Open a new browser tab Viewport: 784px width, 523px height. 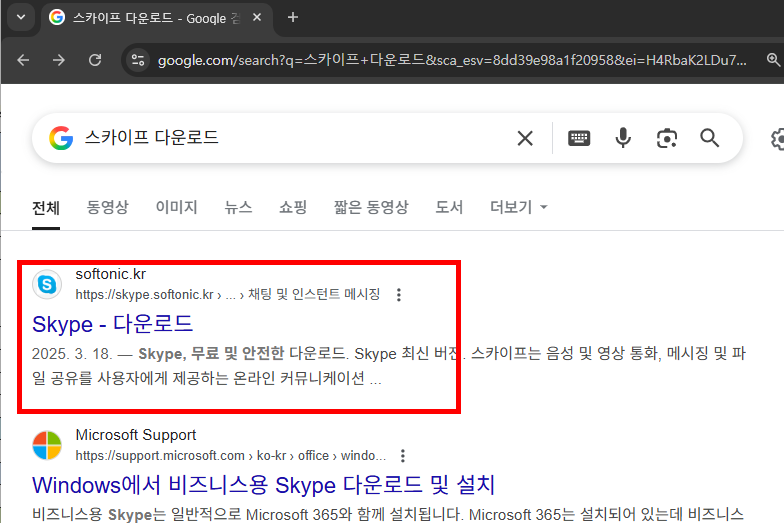(293, 18)
